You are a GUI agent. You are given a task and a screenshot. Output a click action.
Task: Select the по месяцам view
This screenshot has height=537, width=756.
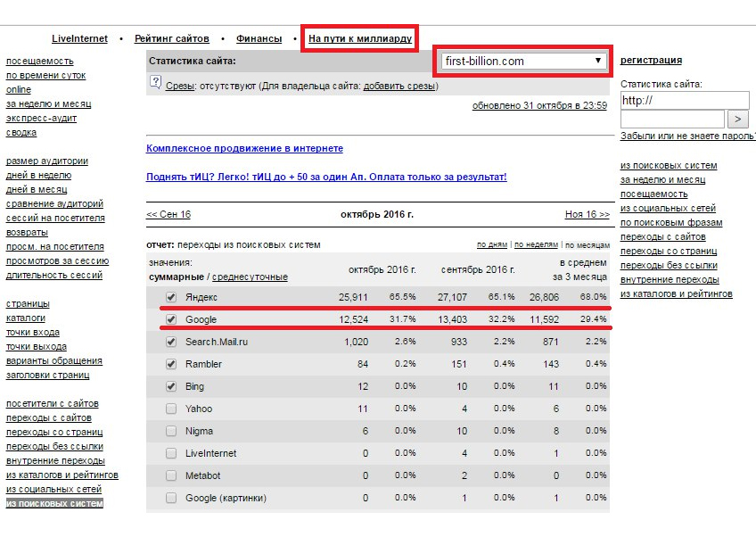pyautogui.click(x=587, y=245)
